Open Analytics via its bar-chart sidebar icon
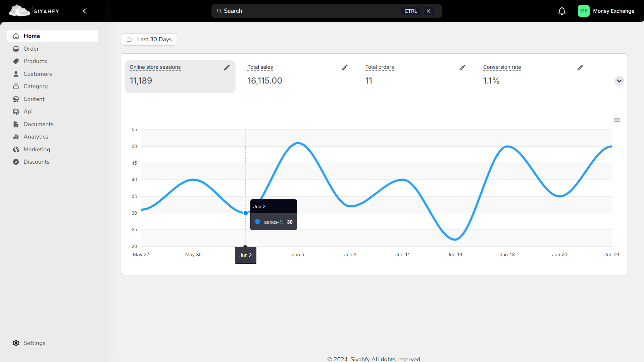 tap(16, 137)
